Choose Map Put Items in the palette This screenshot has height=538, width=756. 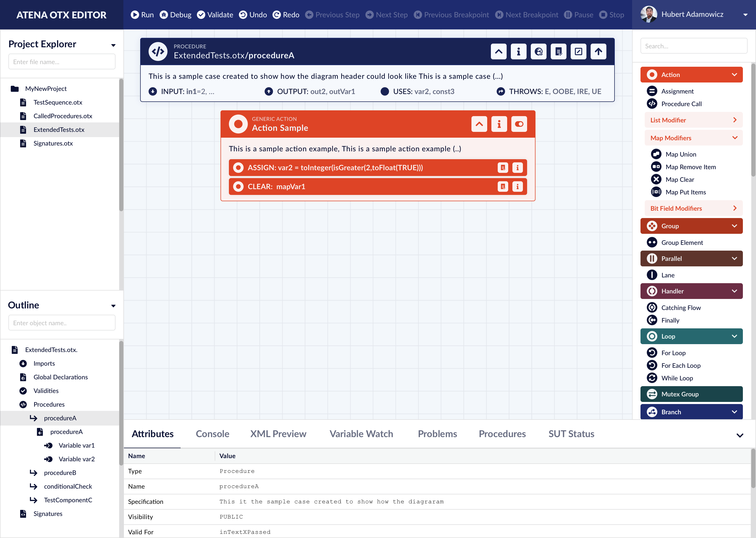pos(679,192)
